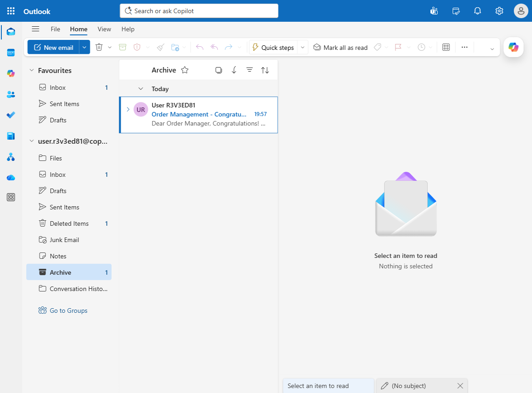
Task: Open more ribbon options ellipsis
Action: point(464,47)
